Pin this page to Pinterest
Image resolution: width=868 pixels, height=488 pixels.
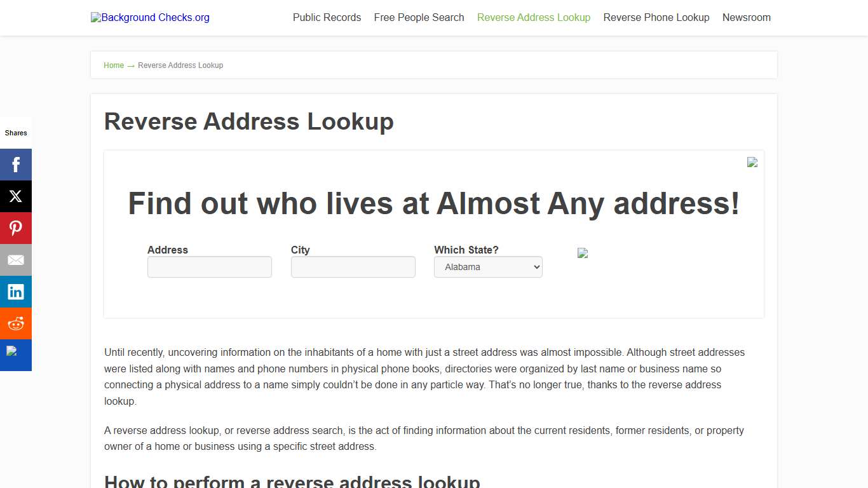tap(16, 227)
